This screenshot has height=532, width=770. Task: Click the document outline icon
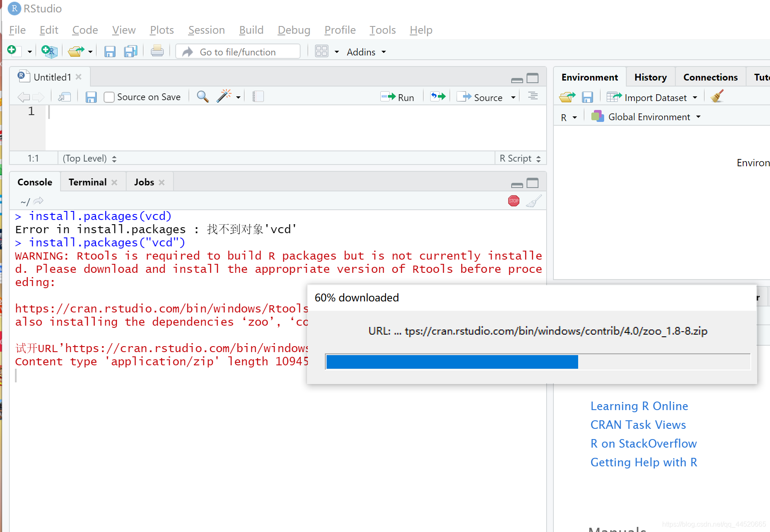(x=533, y=96)
